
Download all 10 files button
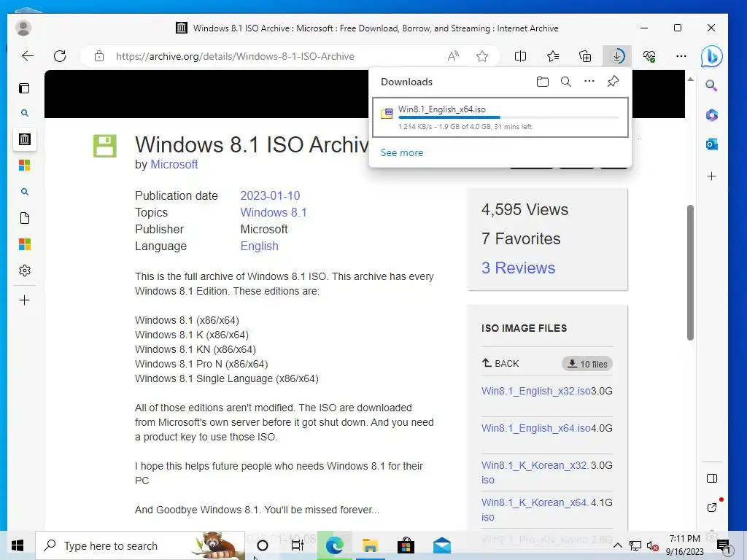point(587,364)
